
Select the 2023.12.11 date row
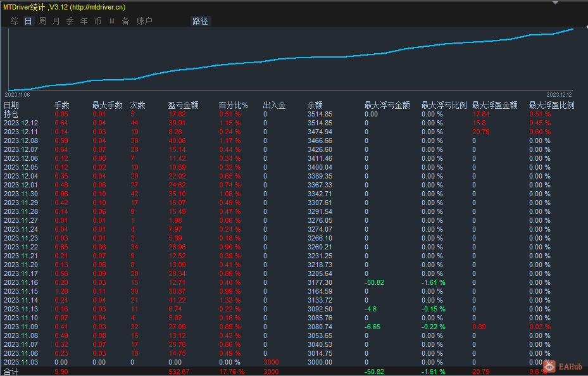point(21,132)
